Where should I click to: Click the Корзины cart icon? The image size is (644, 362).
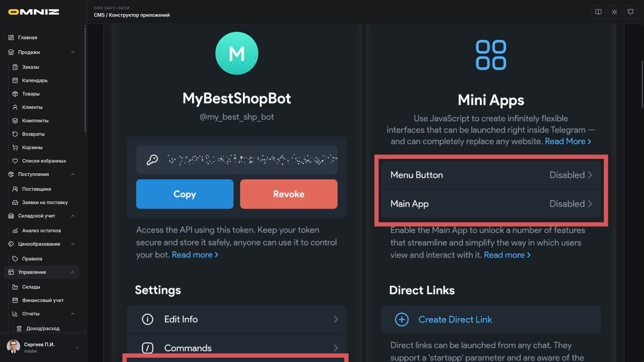coord(15,147)
